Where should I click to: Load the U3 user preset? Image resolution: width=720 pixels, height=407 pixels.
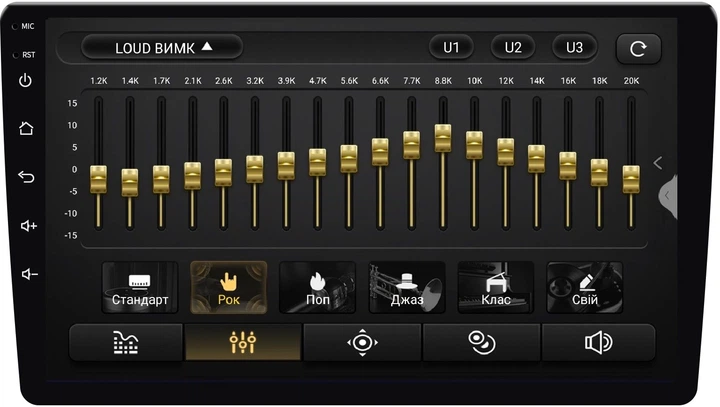coord(574,47)
